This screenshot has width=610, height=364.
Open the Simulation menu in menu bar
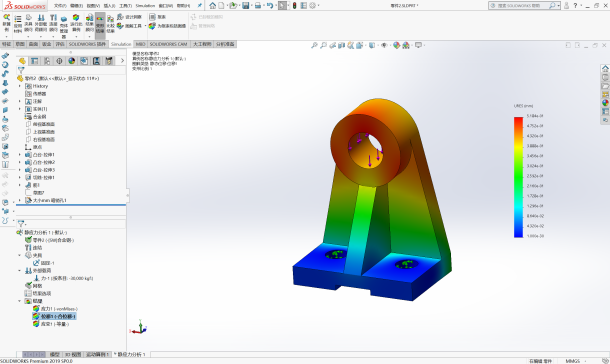click(145, 5)
